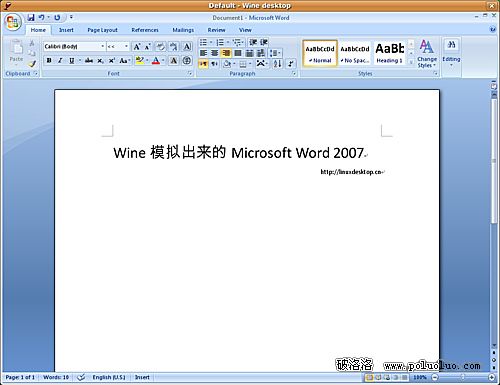
Task: Open the Calibri (Body) font name dropdown
Action: click(x=102, y=46)
